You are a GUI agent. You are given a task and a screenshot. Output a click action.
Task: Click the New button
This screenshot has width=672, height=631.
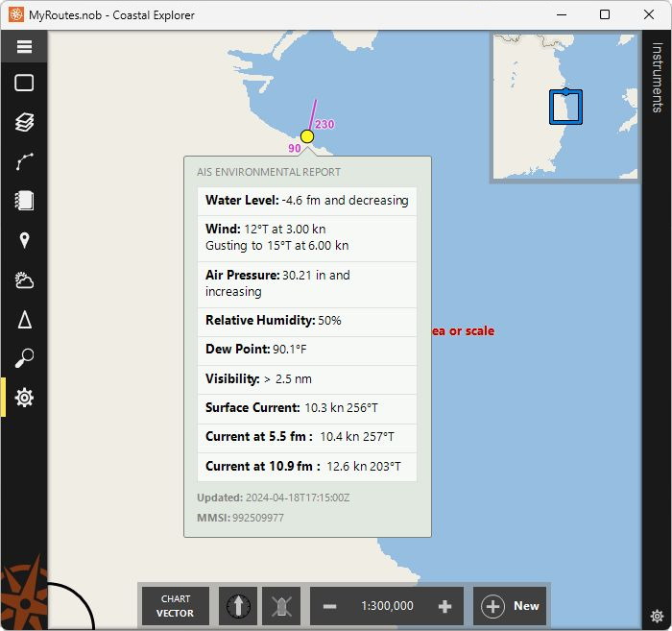tap(510, 606)
